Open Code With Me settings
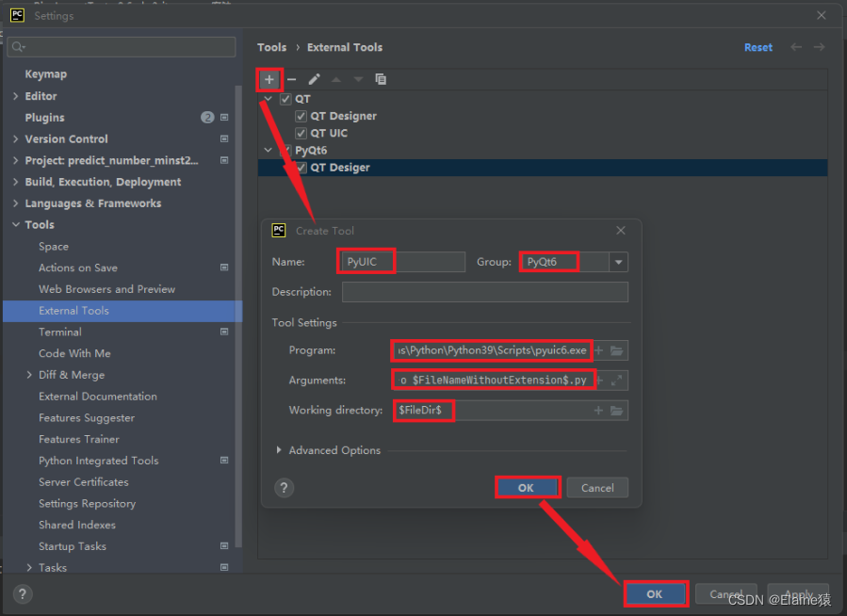Screen dimensions: 847x616 coord(74,353)
